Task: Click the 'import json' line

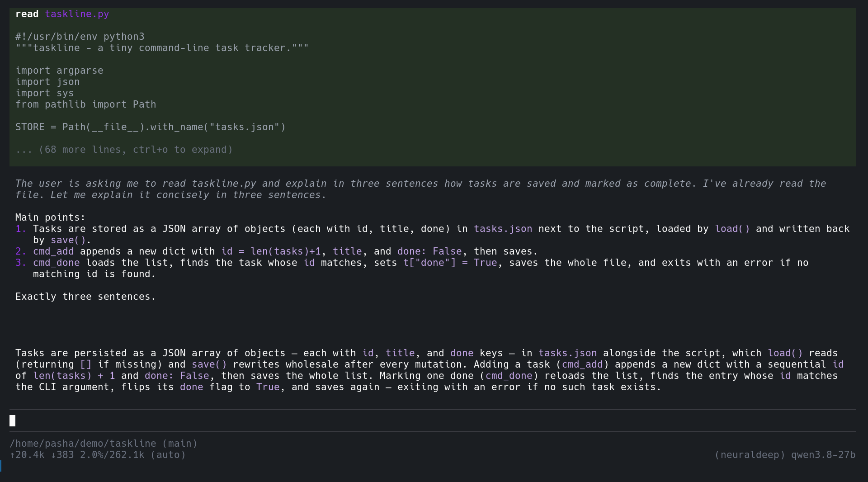Action: coord(47,82)
